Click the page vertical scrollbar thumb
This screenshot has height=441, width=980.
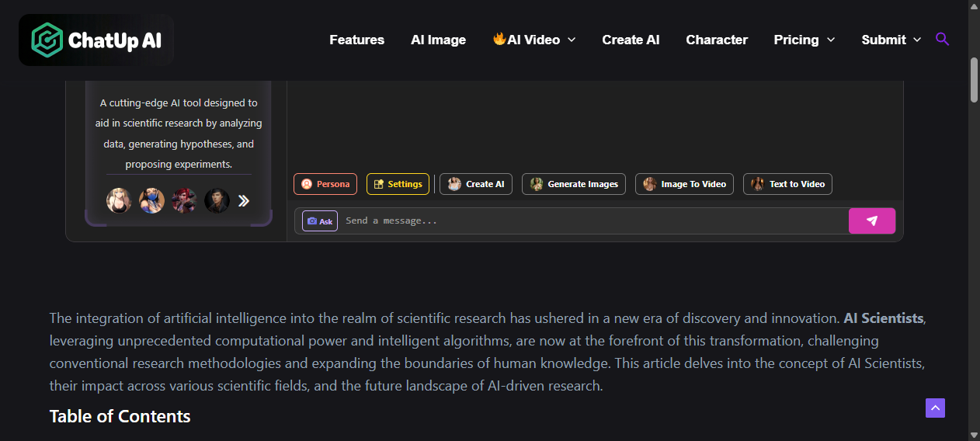[974, 79]
